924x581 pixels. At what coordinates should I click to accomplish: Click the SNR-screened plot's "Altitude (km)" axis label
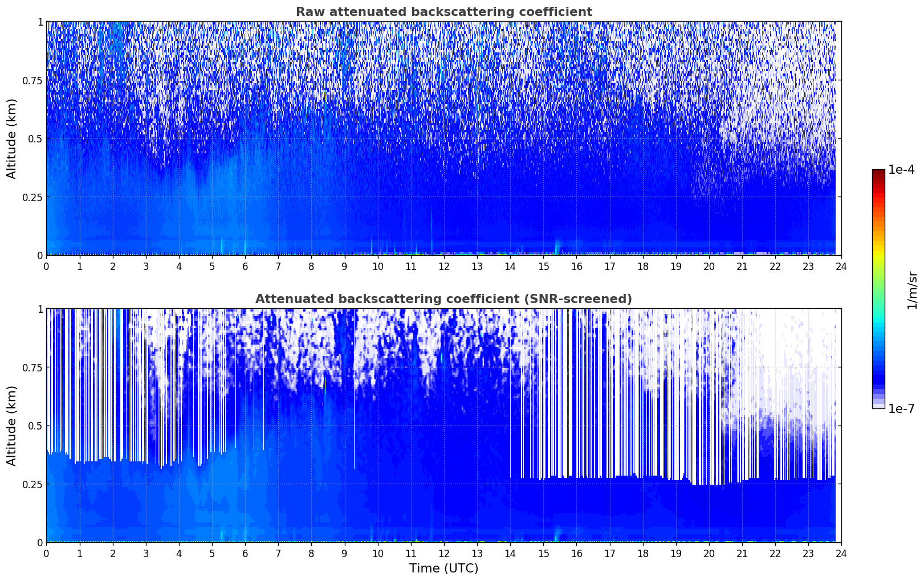(x=12, y=425)
